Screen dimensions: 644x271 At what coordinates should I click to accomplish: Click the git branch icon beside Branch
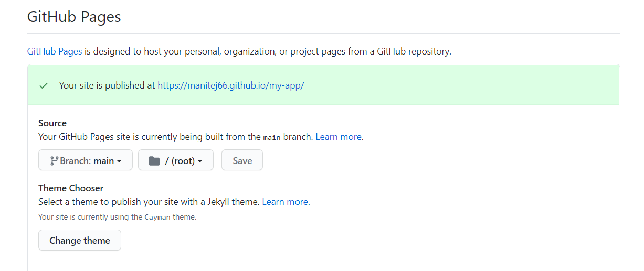[x=54, y=161]
